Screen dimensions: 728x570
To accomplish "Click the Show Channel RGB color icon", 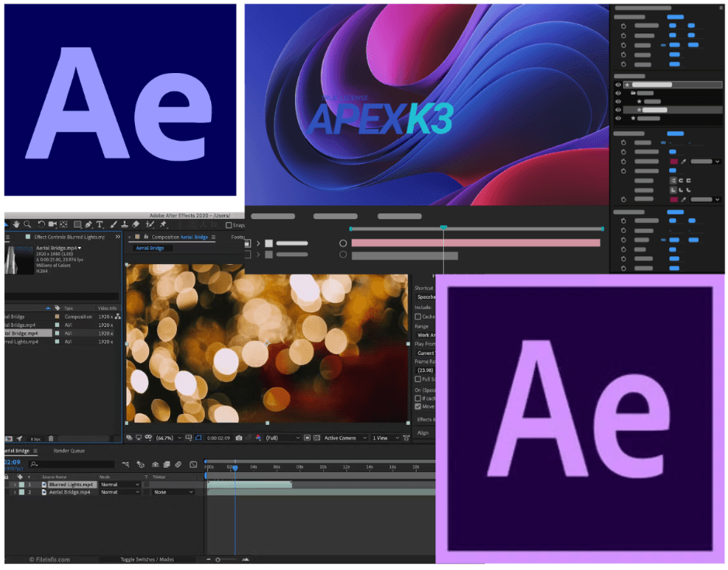I will pos(258,438).
